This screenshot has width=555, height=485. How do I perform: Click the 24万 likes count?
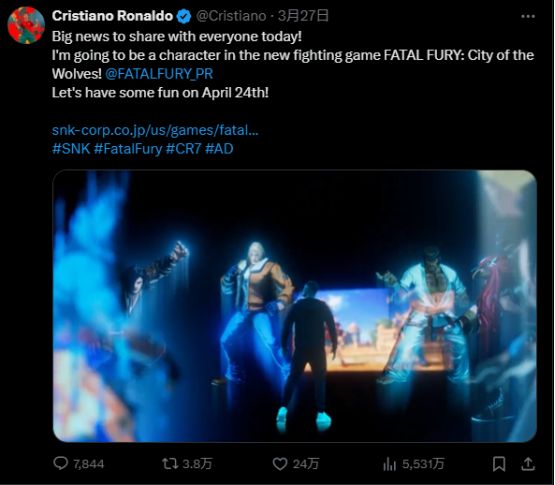click(306, 464)
